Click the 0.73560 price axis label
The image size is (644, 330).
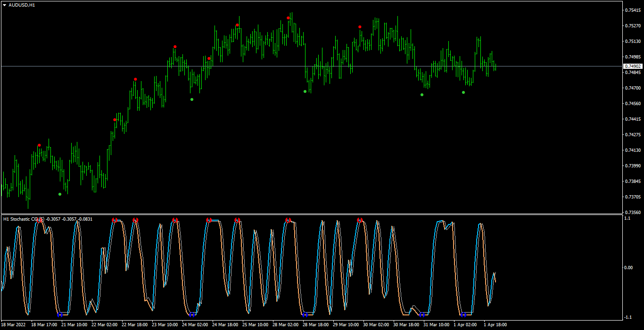coord(632,213)
